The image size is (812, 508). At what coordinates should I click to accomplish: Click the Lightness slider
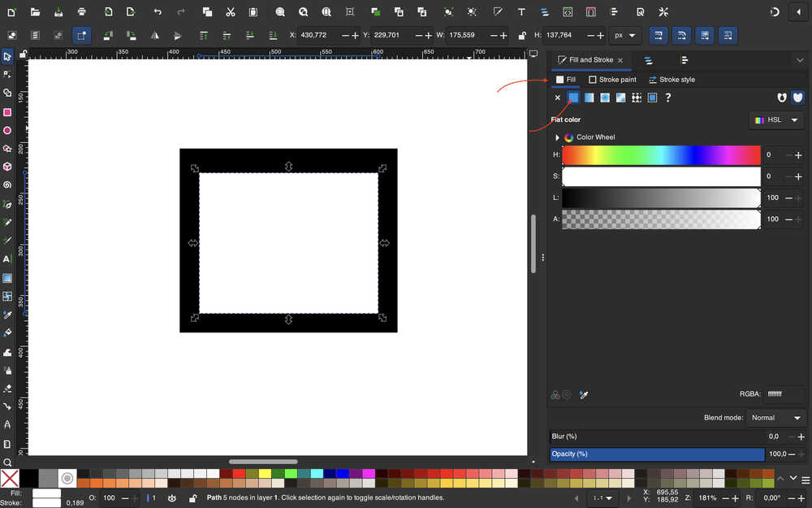pos(661,198)
